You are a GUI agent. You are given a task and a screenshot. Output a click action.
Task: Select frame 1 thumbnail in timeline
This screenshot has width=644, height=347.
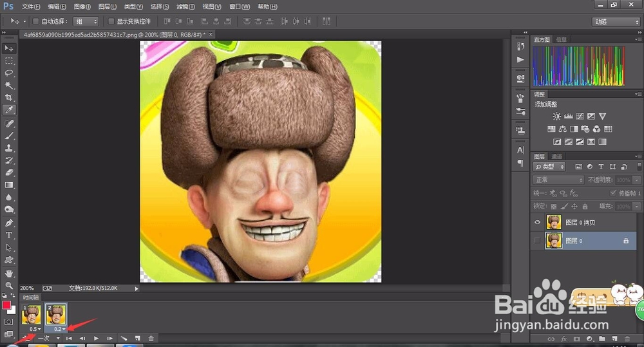[32, 314]
